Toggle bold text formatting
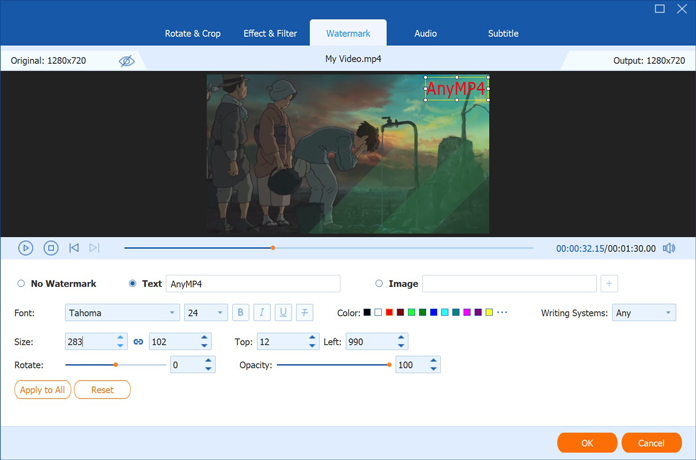This screenshot has height=460, width=696. (x=240, y=313)
